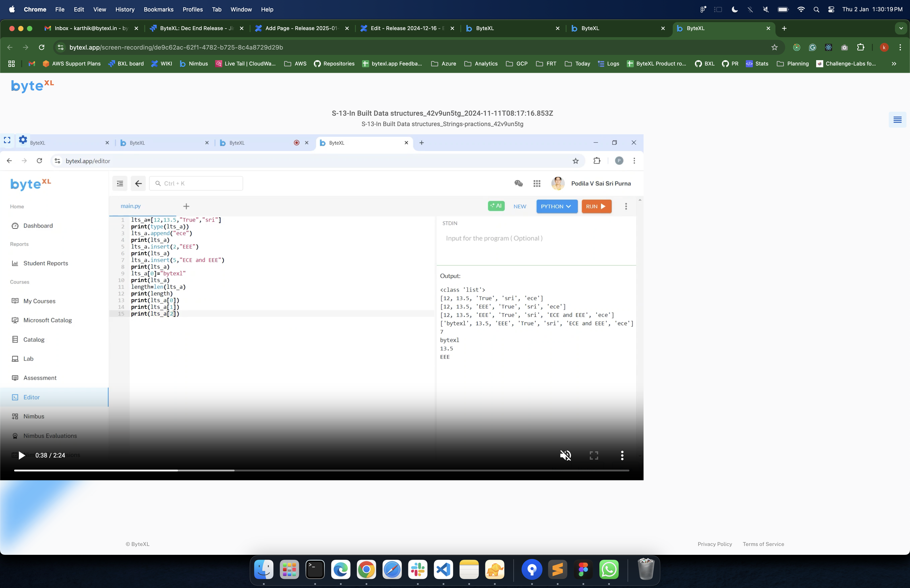
Task: Open Finder from the dock
Action: click(264, 570)
